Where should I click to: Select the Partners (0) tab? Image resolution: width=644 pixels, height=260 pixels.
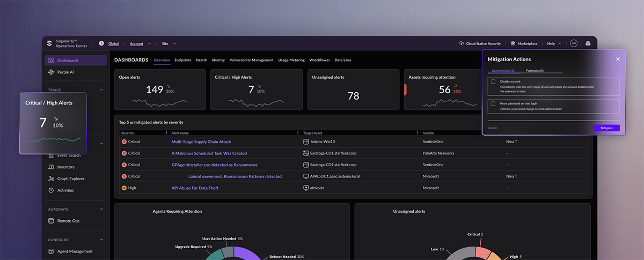535,71
